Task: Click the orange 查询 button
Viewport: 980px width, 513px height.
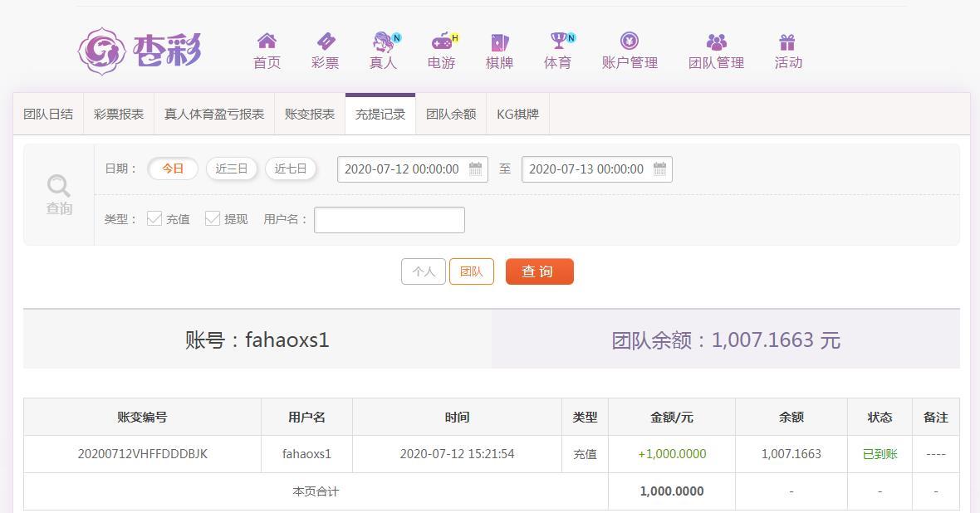Action: point(539,271)
